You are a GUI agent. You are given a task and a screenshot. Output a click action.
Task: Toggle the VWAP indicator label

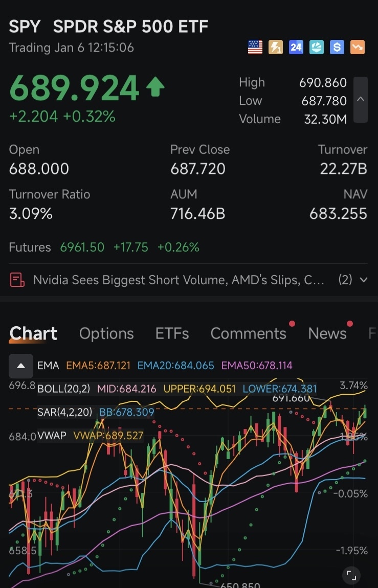[52, 435]
